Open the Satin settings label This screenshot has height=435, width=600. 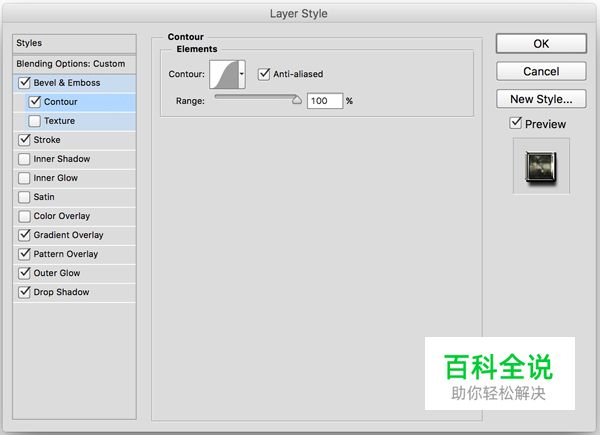coord(44,197)
